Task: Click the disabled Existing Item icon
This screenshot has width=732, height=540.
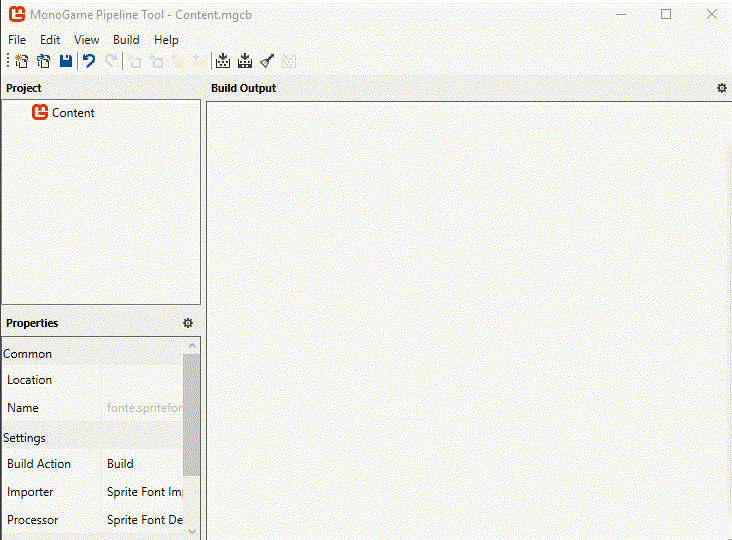Action: (x=156, y=61)
